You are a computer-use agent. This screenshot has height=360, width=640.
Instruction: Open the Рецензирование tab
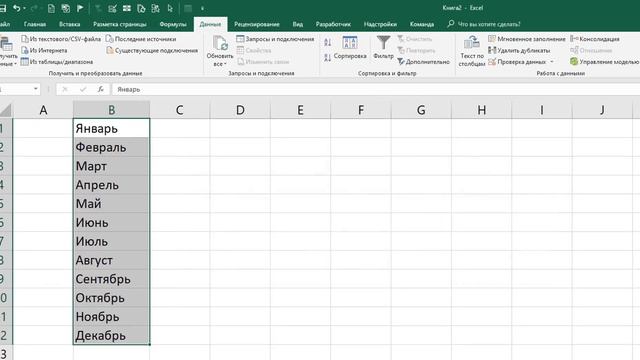tap(257, 24)
